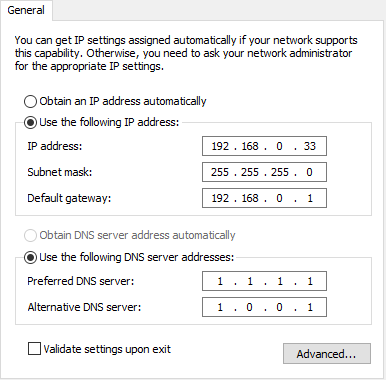
Task: Click last octet 1 of Default gateway
Action: click(310, 198)
